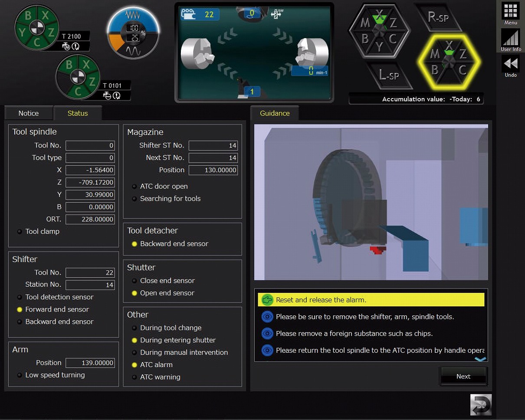
Task: Toggle the Tool clamp indicator
Action: tap(20, 232)
